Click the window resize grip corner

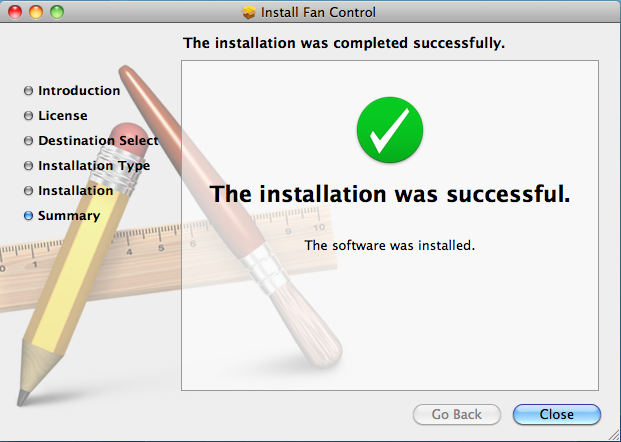point(613,434)
